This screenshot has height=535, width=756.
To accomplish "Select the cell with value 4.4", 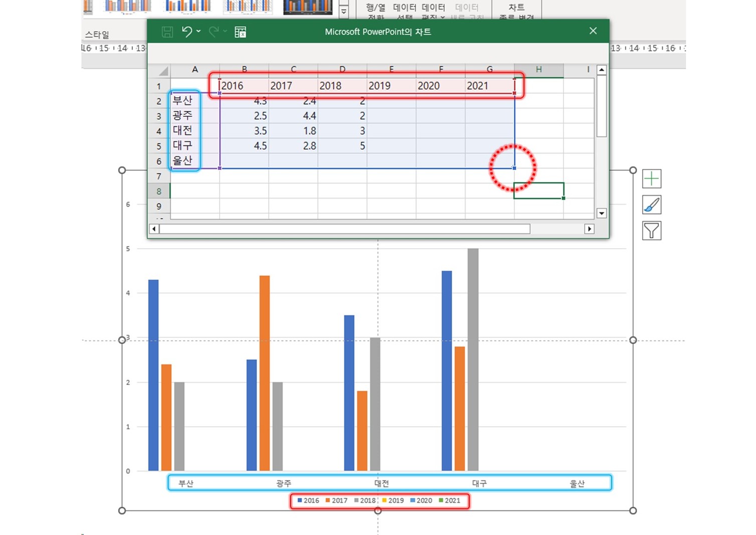I will [x=293, y=116].
